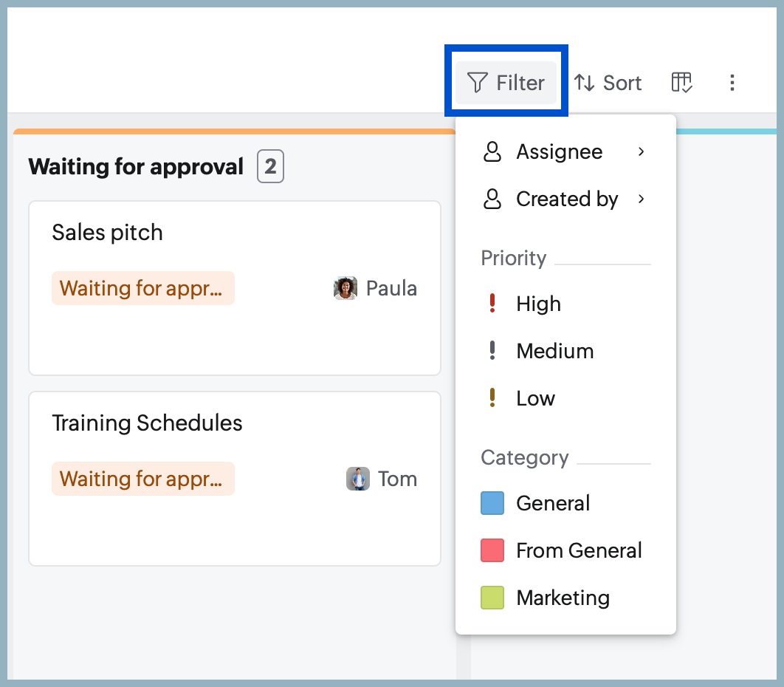The image size is (784, 687).
Task: Filter by From General red swatch
Action: (x=492, y=550)
